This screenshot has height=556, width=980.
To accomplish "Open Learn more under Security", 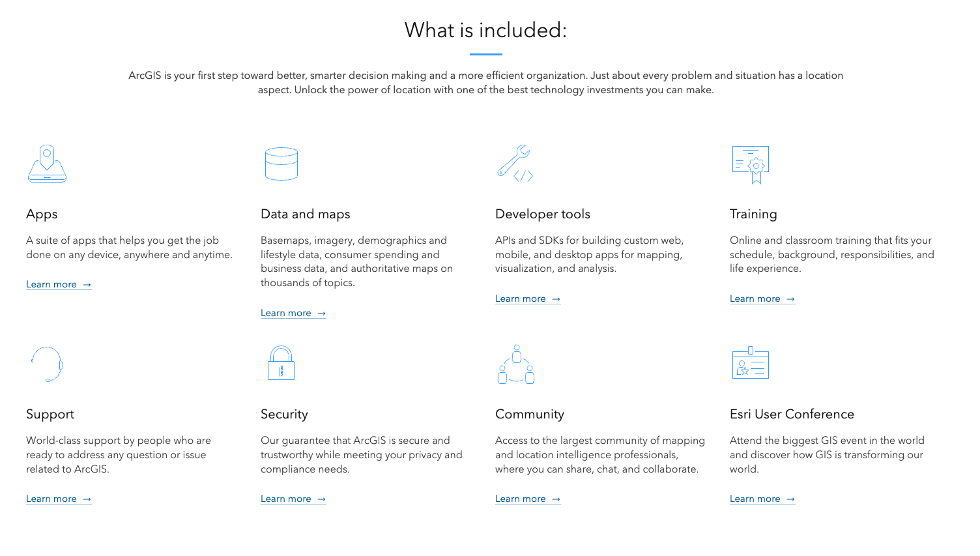I will click(x=287, y=499).
